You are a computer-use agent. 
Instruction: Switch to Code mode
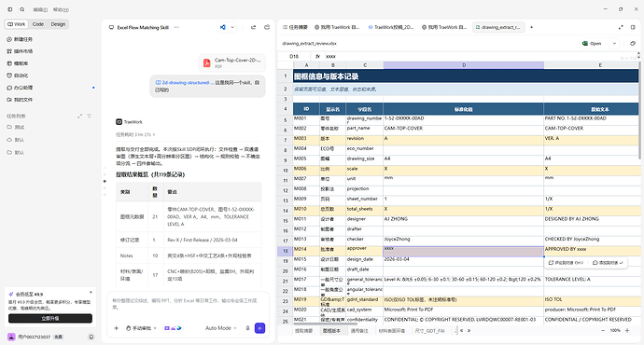38,24
